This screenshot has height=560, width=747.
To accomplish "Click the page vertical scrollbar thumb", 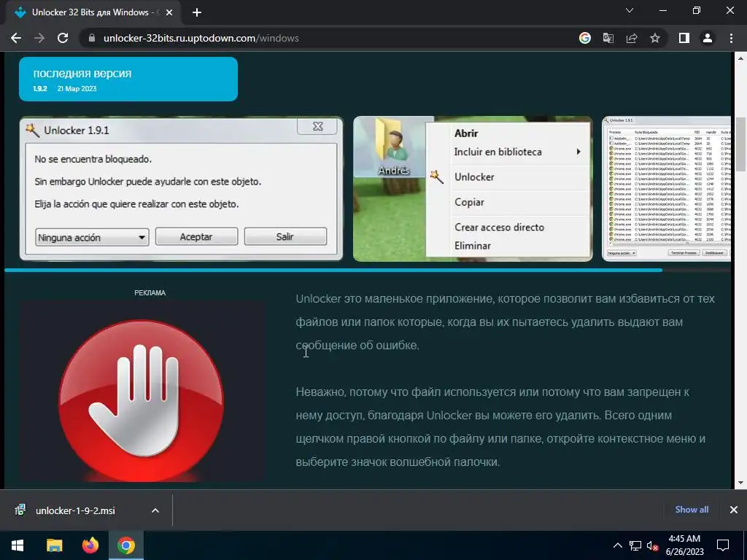I will click(x=740, y=144).
